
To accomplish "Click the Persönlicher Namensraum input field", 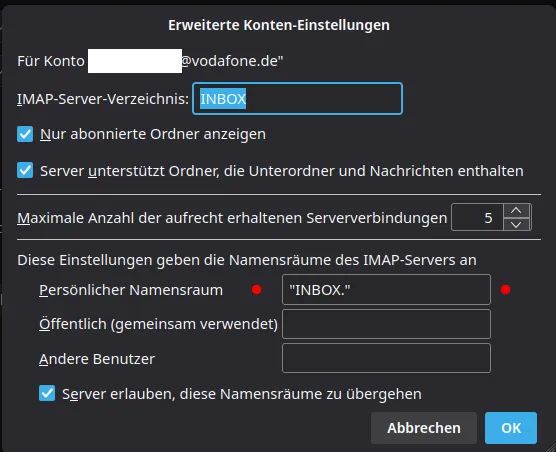I will [x=386, y=290].
